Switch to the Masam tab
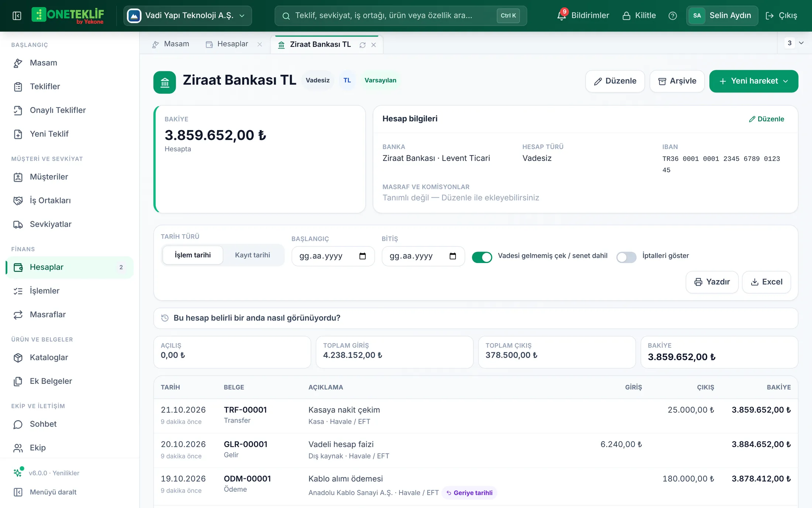Image resolution: width=812 pixels, height=508 pixels. click(171, 44)
